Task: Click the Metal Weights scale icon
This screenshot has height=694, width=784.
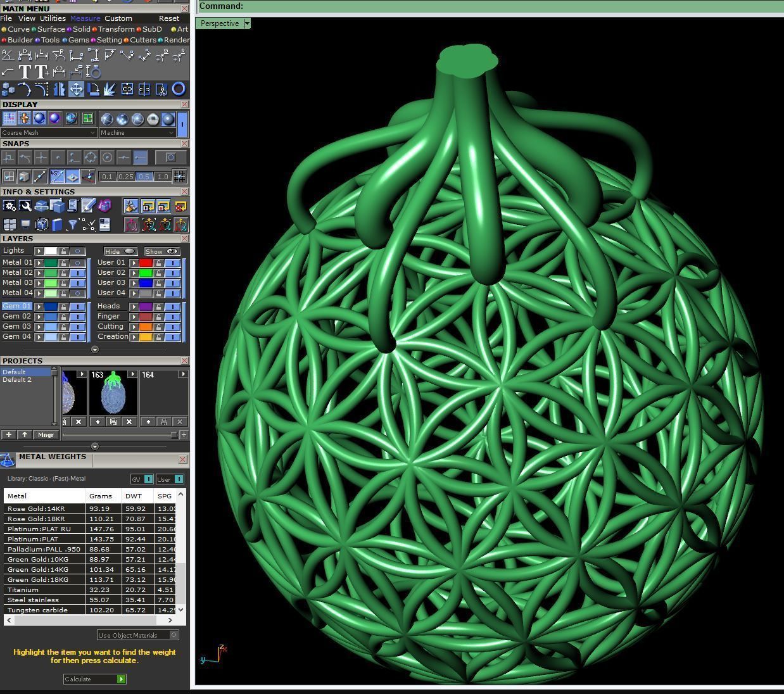Action: [x=8, y=460]
